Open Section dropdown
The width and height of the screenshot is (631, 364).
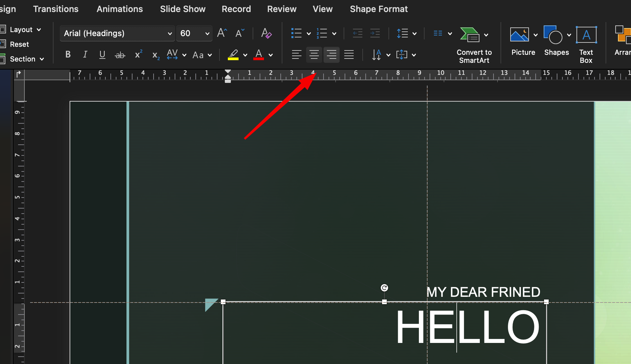pos(22,59)
